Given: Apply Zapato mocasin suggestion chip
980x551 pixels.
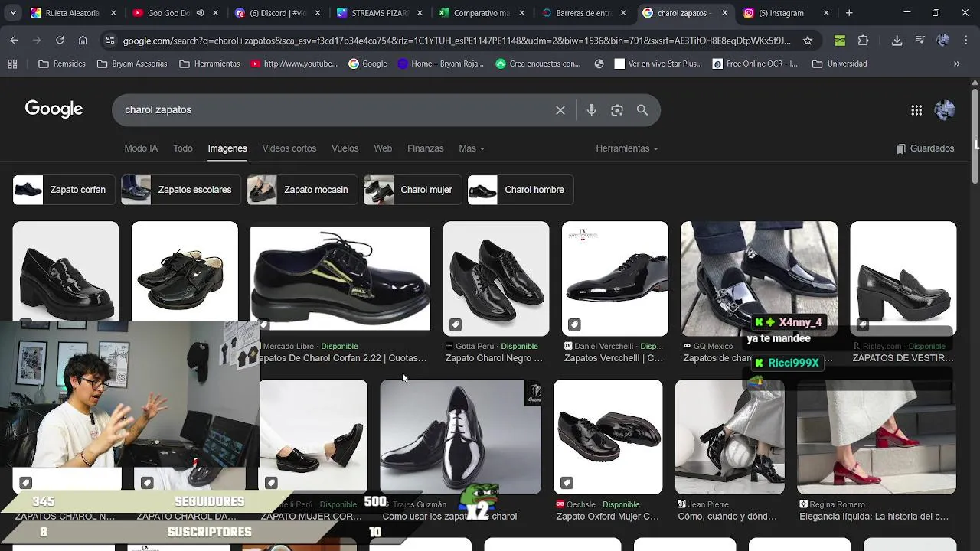Looking at the screenshot, I should coord(302,190).
